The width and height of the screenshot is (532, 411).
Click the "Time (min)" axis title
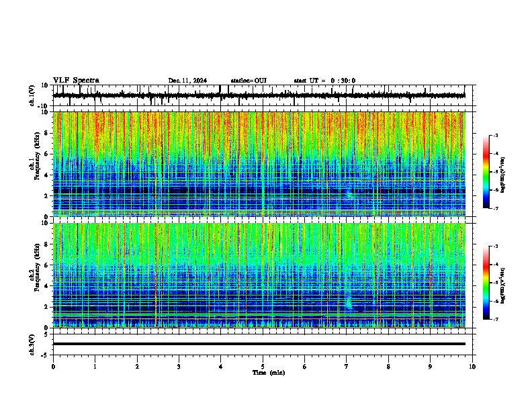(269, 373)
